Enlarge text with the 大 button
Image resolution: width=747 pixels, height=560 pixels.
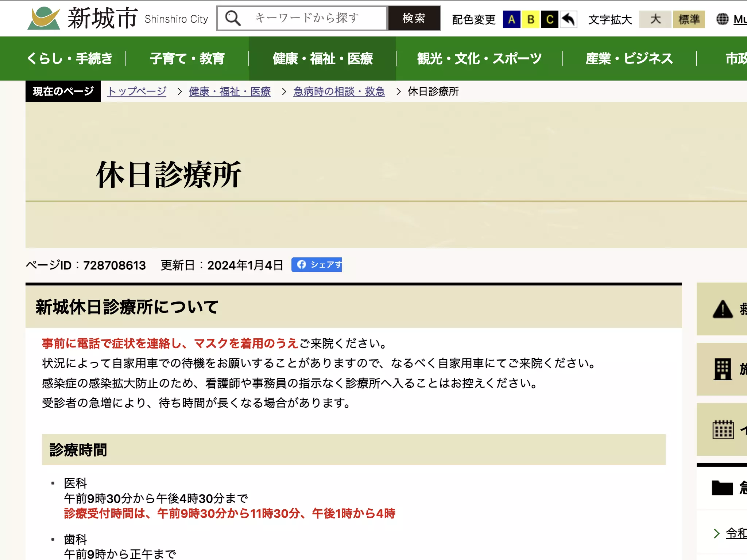coord(655,19)
